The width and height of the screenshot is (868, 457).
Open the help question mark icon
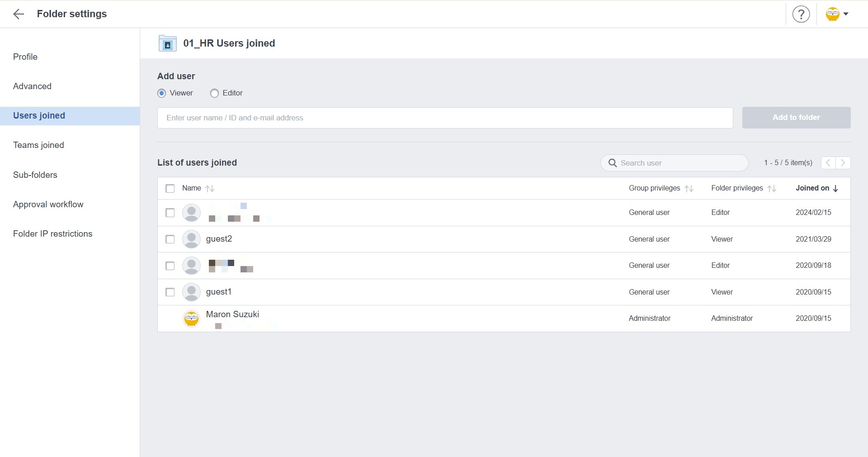tap(801, 14)
